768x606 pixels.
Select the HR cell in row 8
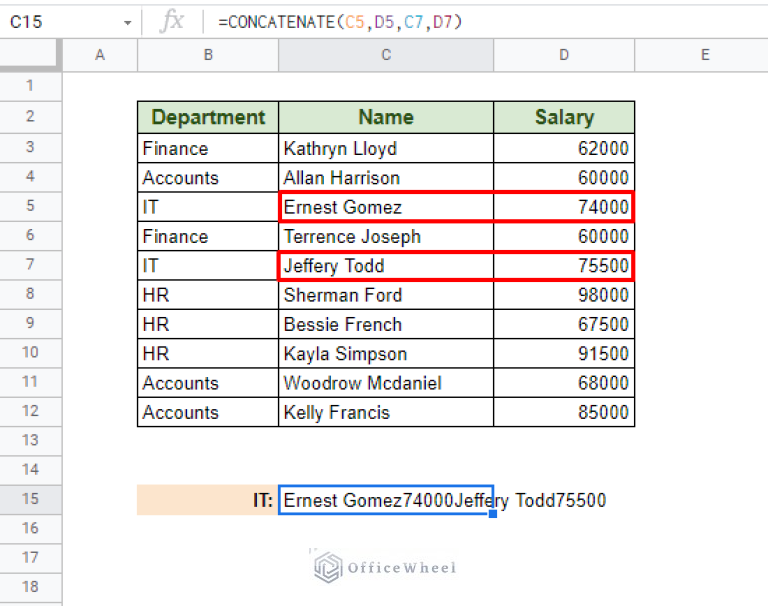point(208,295)
